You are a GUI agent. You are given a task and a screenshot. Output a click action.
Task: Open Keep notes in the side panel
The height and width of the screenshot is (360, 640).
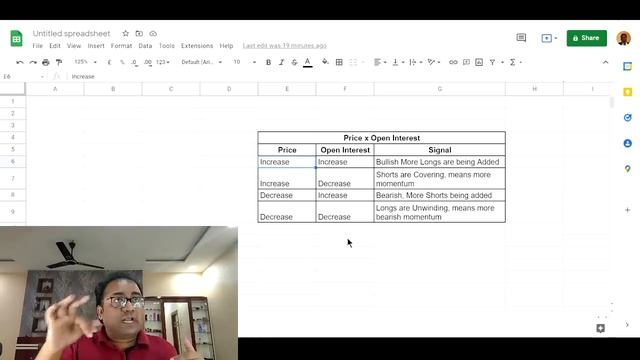tap(627, 92)
